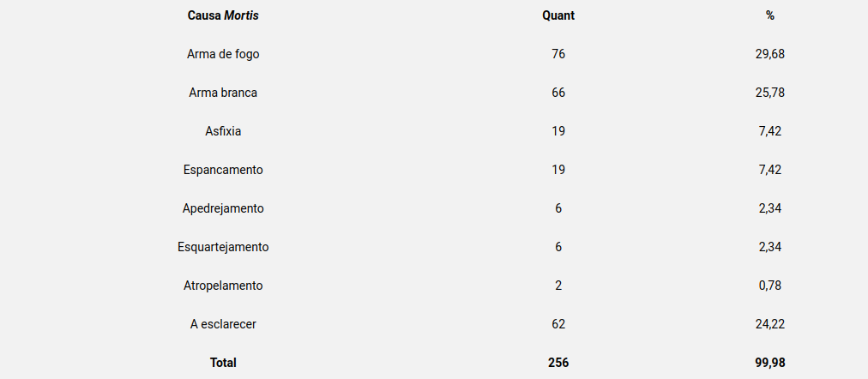
Task: Select the Apedrejamento row label
Action: tap(223, 208)
